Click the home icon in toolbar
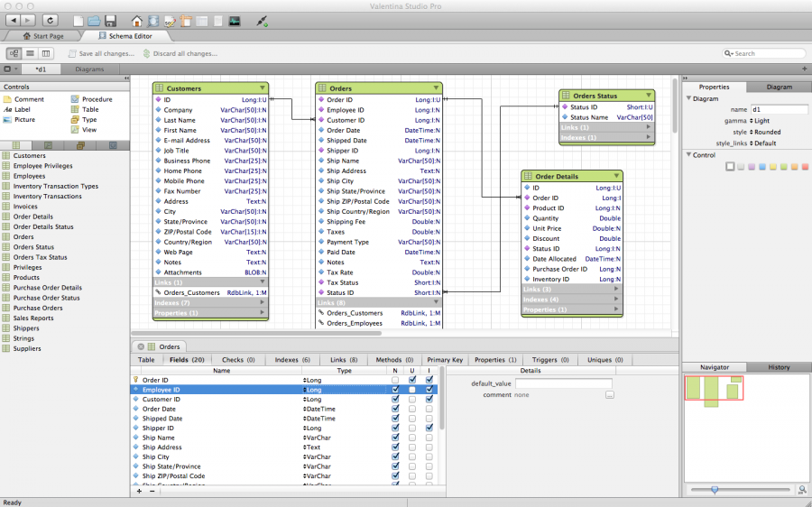This screenshot has height=507, width=812. 137,20
